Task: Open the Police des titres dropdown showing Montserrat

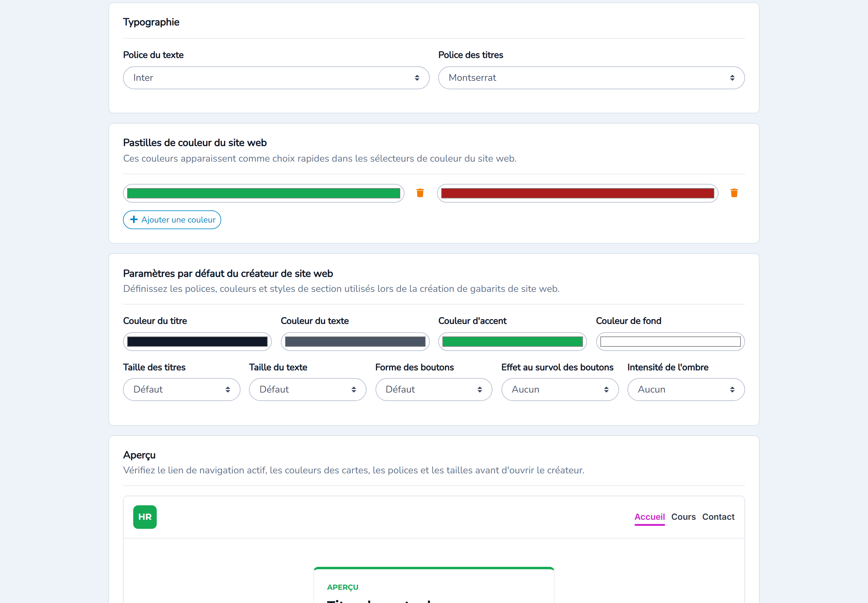Action: pyautogui.click(x=591, y=78)
